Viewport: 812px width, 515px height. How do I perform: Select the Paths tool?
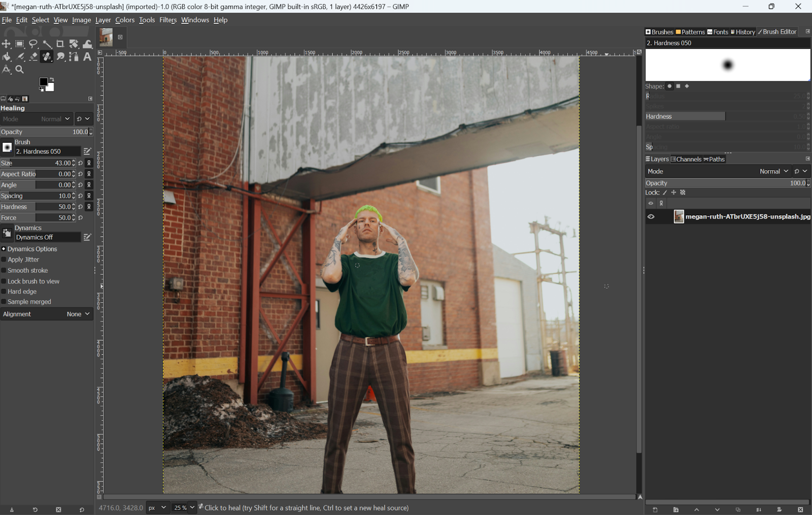[x=74, y=57]
